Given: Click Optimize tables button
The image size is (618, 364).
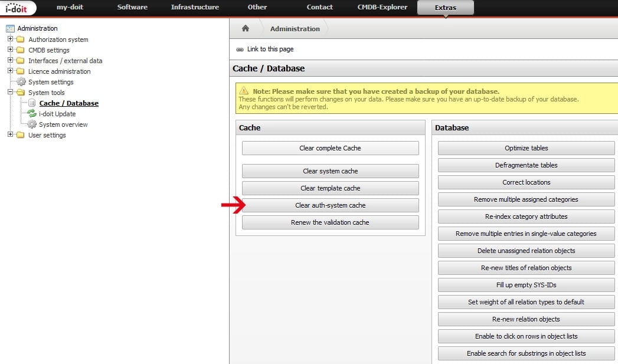Looking at the screenshot, I should click(526, 148).
